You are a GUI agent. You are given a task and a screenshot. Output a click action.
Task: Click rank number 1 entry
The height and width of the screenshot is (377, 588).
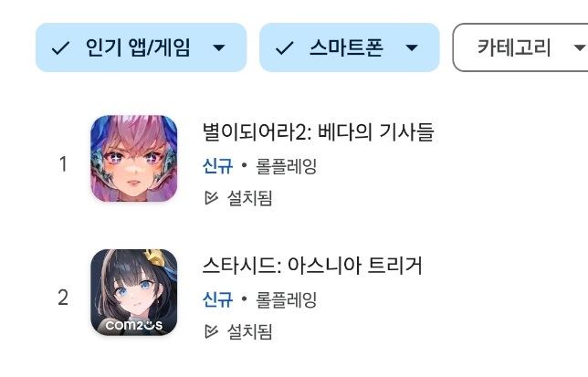point(63,164)
